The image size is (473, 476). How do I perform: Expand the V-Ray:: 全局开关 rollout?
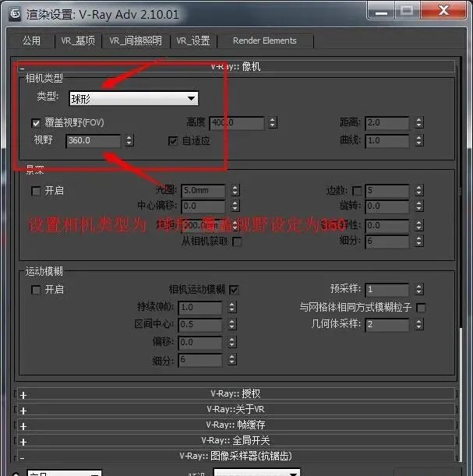pos(236,440)
